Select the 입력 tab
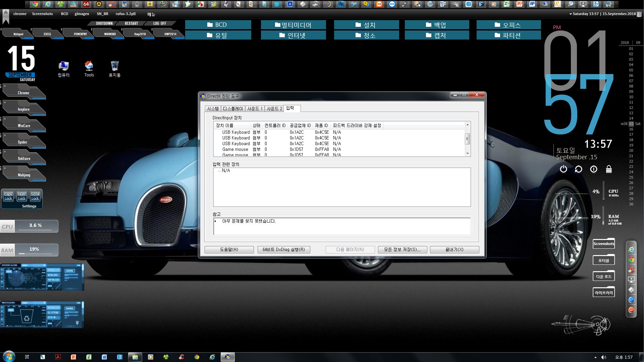This screenshot has height=362, width=644. point(292,108)
